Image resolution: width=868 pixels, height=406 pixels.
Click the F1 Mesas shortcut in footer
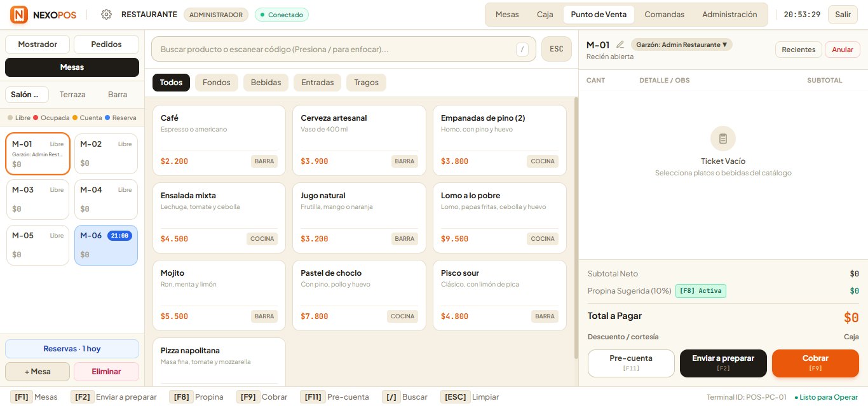pyautogui.click(x=34, y=397)
